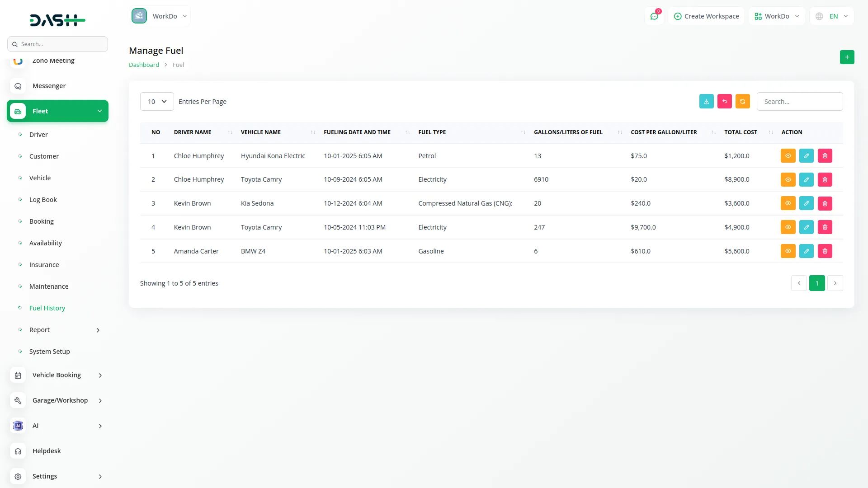The height and width of the screenshot is (488, 868).
Task: Open the Maintenance menu item
Action: [x=49, y=286]
